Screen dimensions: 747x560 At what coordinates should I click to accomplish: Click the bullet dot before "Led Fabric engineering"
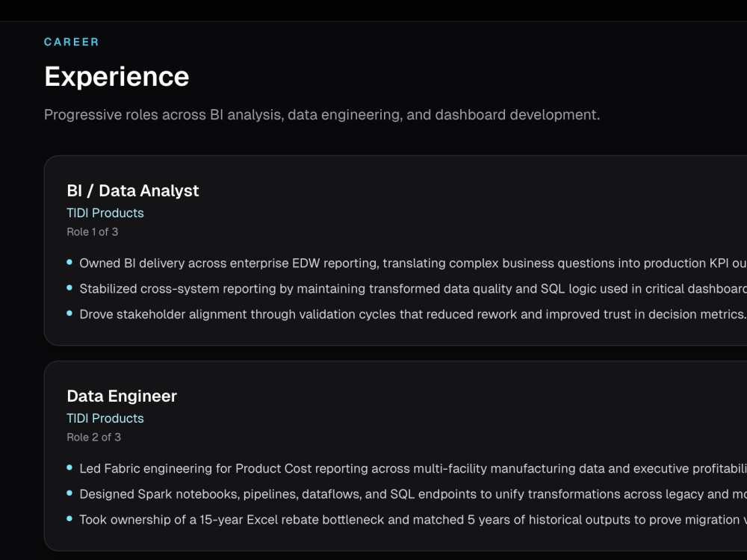pos(69,467)
